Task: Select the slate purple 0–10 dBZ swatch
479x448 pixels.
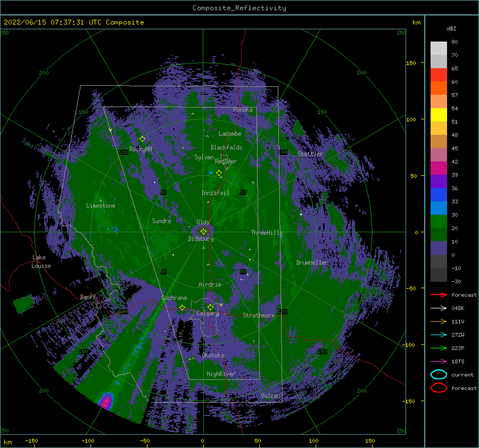Action: coord(439,248)
